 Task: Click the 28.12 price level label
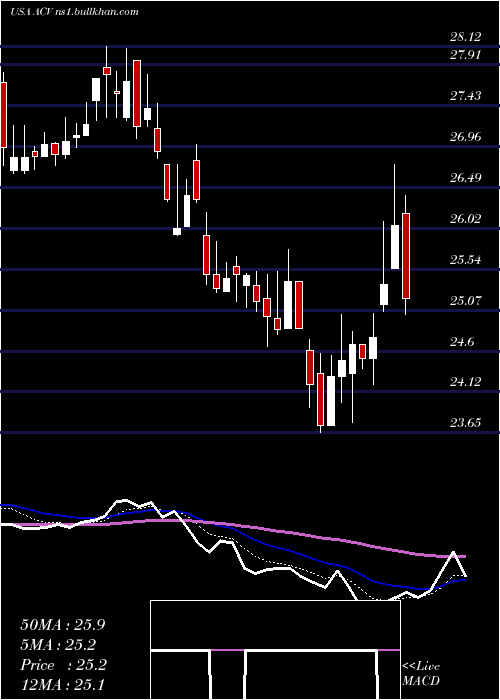(465, 37)
